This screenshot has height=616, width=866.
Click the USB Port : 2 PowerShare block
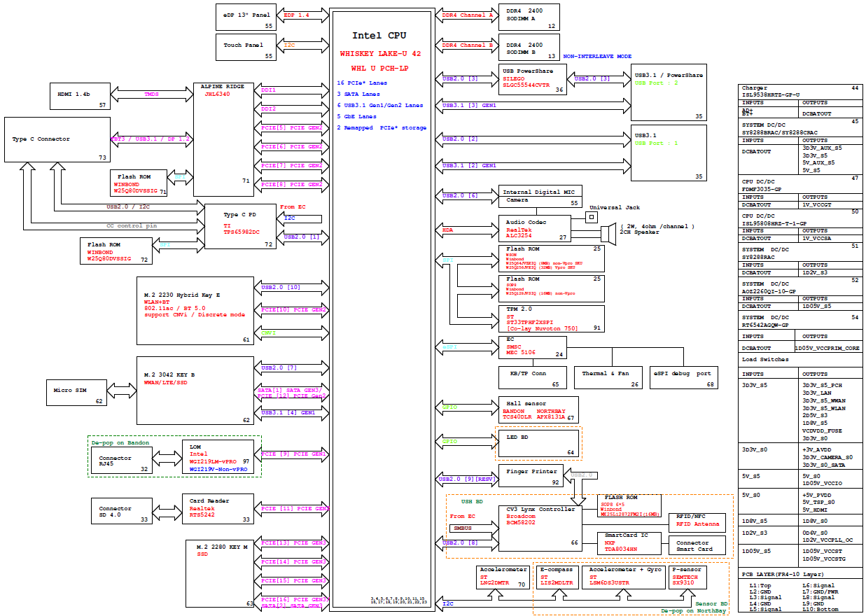[668, 93]
